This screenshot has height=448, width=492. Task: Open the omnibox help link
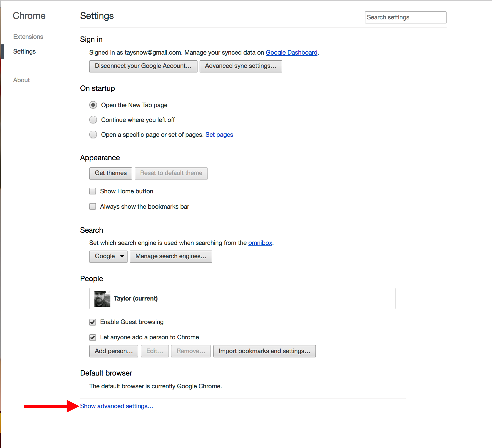260,243
